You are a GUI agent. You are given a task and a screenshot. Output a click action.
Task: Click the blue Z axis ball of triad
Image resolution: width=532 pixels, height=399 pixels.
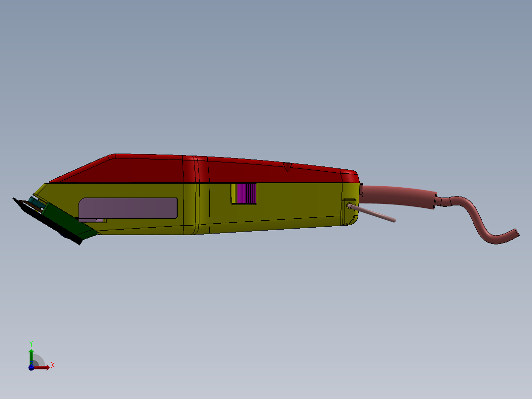[31, 368]
